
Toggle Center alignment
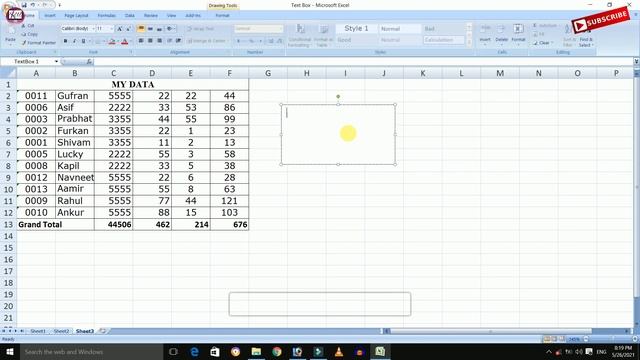[x=150, y=41]
